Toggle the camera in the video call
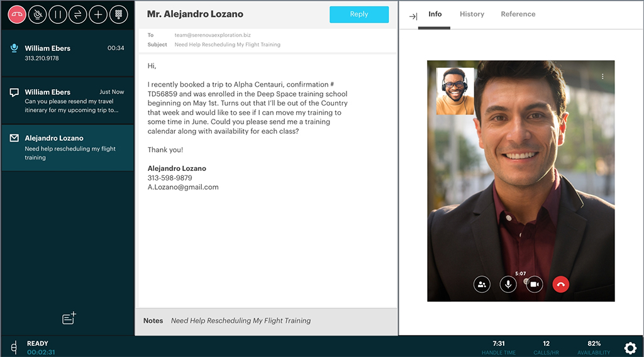 tap(534, 284)
